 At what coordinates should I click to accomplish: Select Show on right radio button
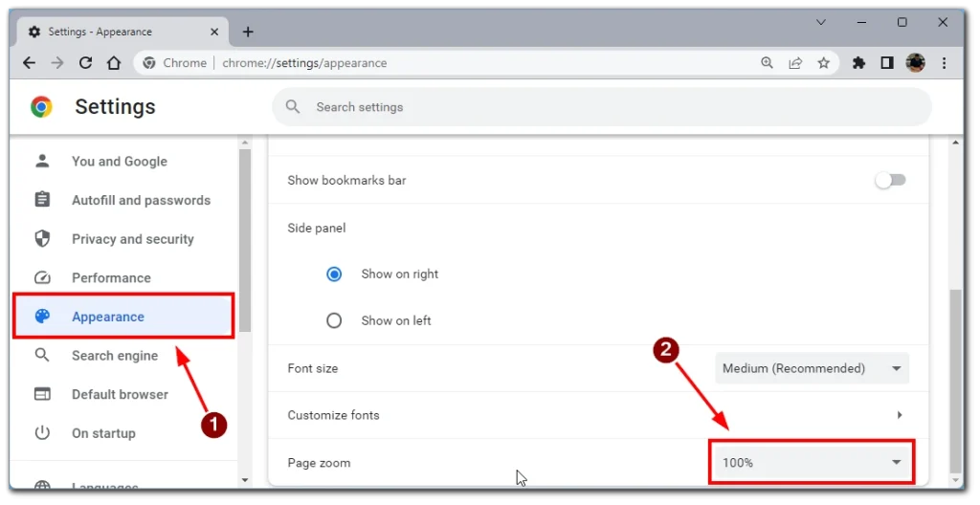coord(334,274)
